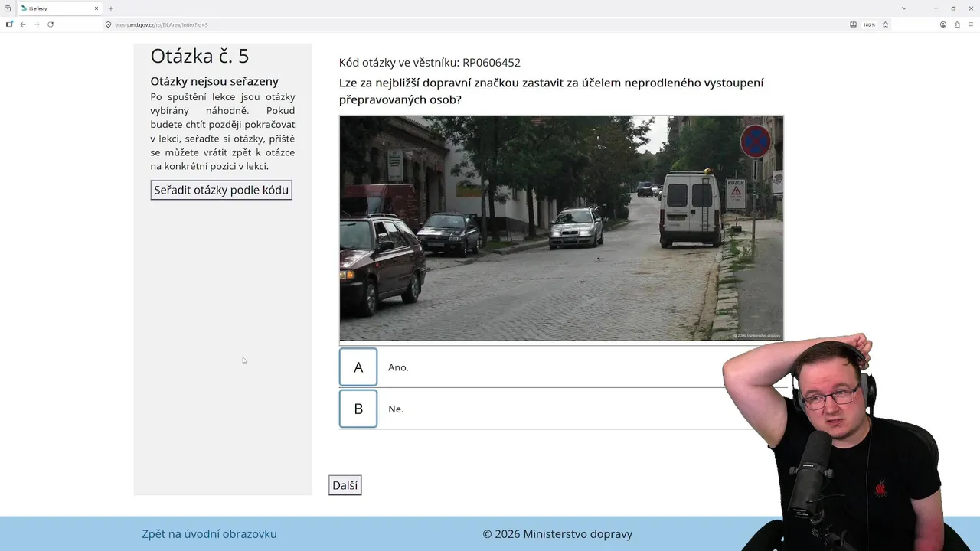Click the Otázka č. 5 heading
Viewport: 980px width, 551px height.
tap(200, 56)
